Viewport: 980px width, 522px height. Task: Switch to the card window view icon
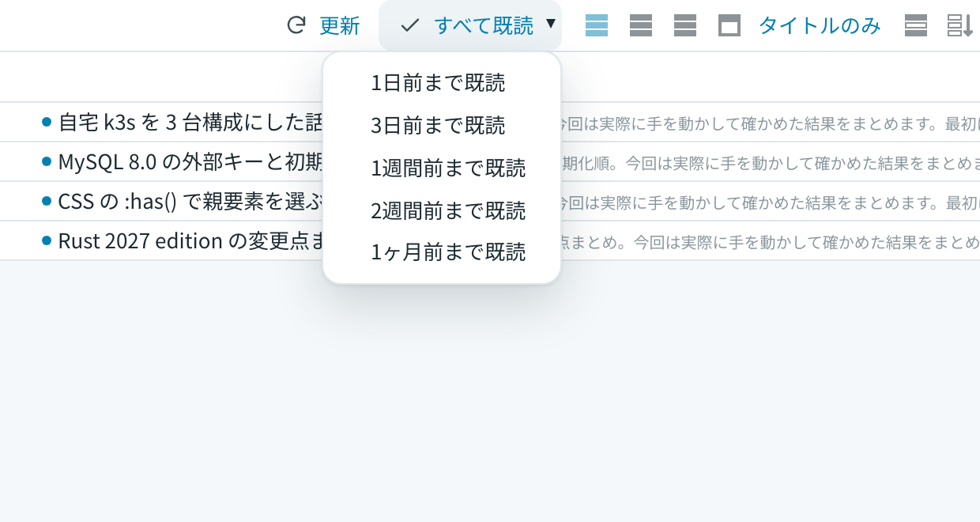pyautogui.click(x=729, y=25)
